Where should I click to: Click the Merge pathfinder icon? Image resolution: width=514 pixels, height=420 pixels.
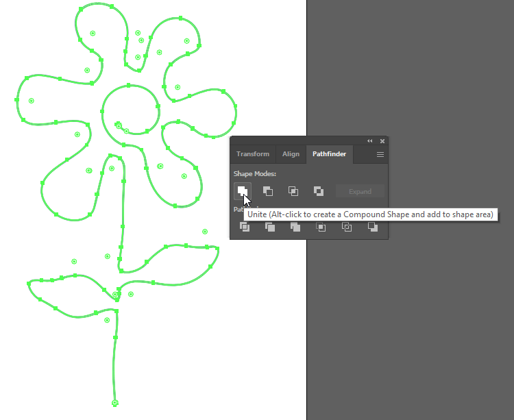295,227
